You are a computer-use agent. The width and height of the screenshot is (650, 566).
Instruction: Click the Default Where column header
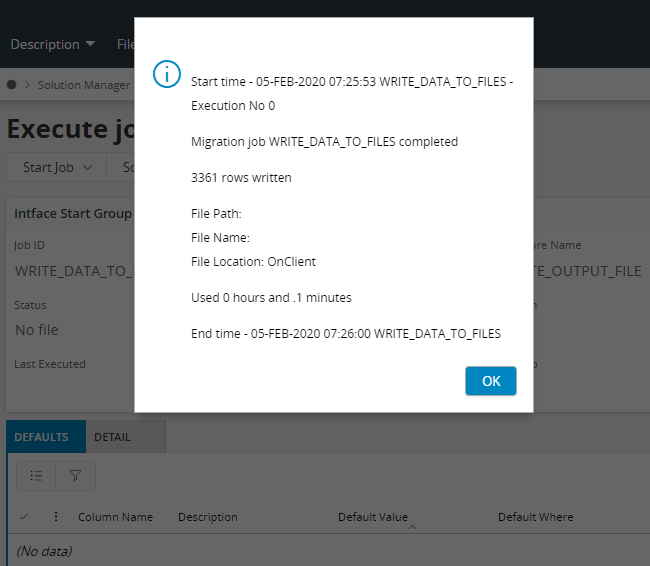(x=535, y=517)
